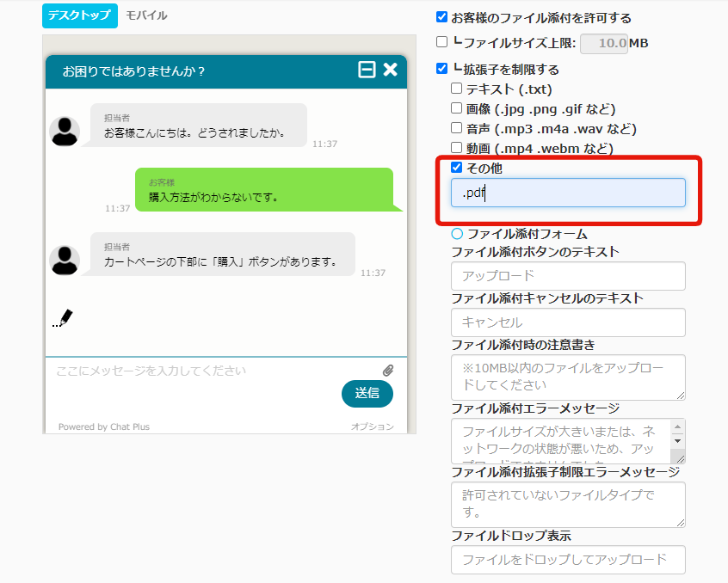Minimize the chat widget with the minus icon
The width and height of the screenshot is (728, 583).
pyautogui.click(x=367, y=71)
